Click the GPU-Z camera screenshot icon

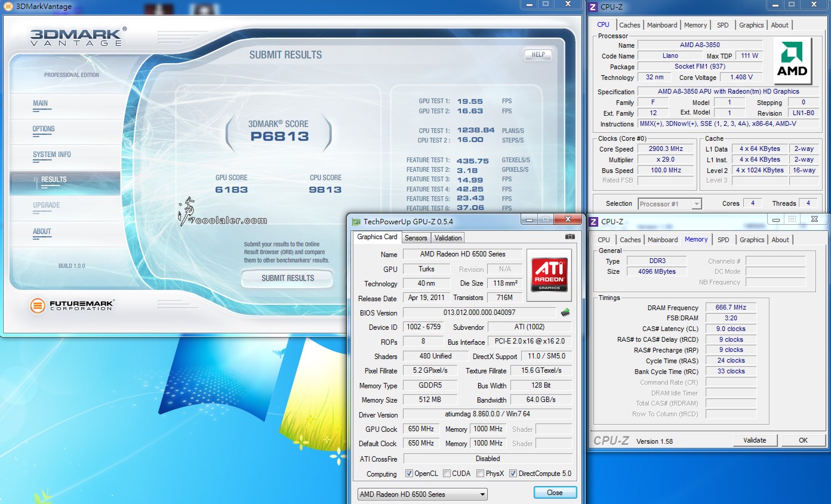(x=570, y=236)
